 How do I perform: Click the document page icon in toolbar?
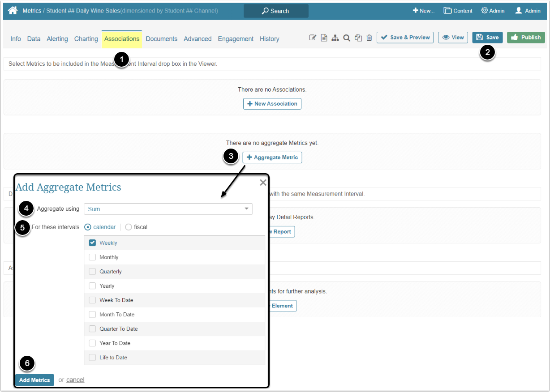(x=324, y=38)
